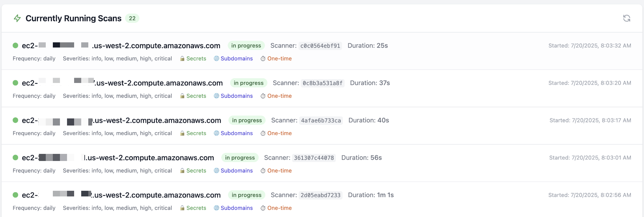Click green status dot of scanner 2d05eabd7233 row

[16, 195]
